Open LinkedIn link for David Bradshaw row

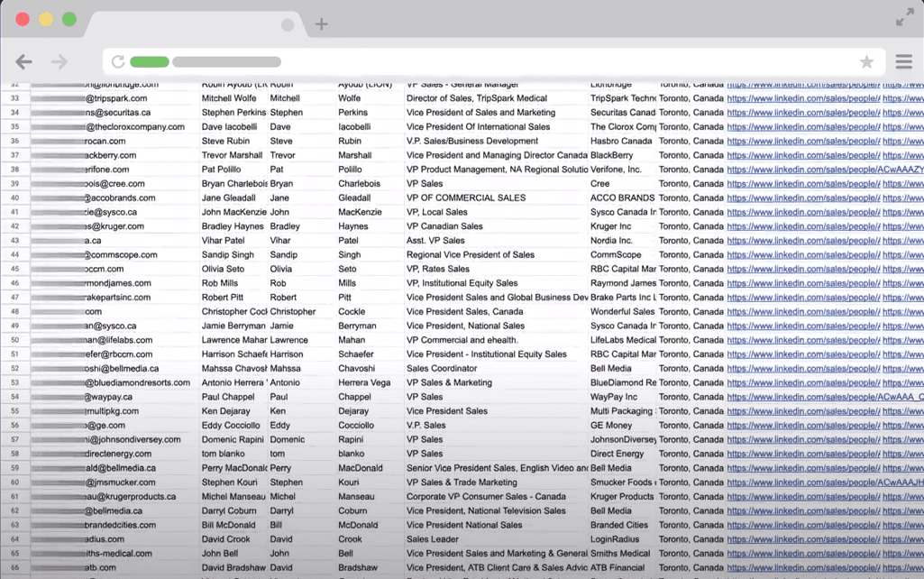(x=803, y=568)
